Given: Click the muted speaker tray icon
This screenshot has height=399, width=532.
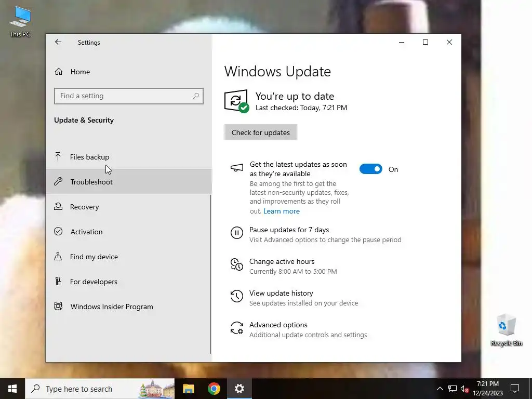Looking at the screenshot, I should tap(464, 389).
